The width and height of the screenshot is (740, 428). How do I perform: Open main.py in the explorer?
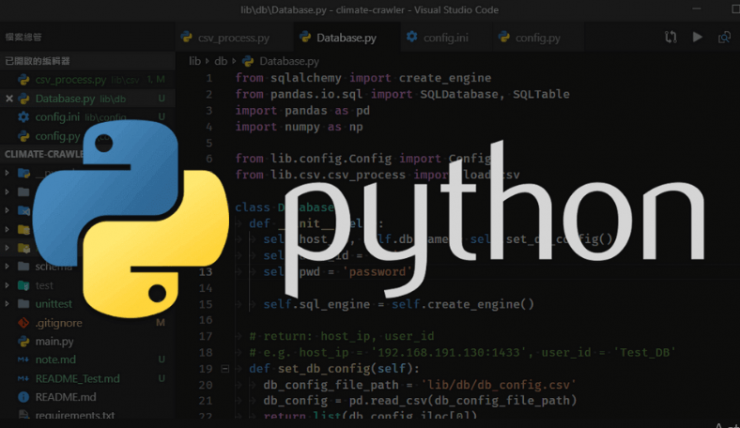54,341
